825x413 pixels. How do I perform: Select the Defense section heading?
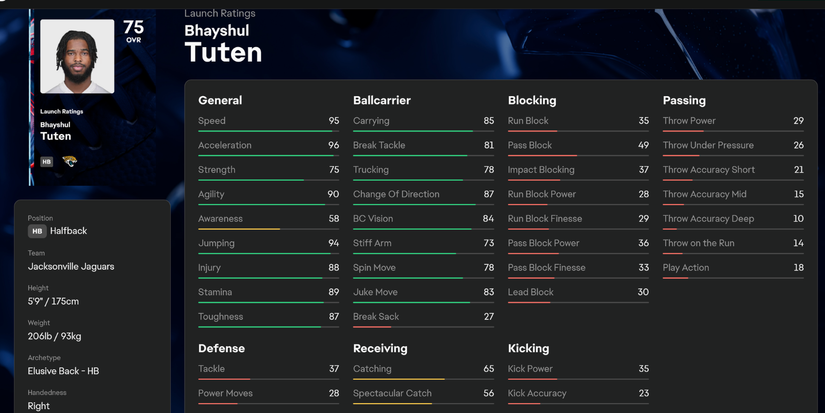coord(221,348)
